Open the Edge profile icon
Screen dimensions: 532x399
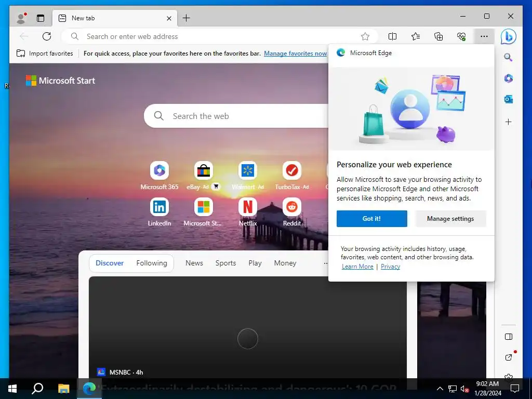21,18
